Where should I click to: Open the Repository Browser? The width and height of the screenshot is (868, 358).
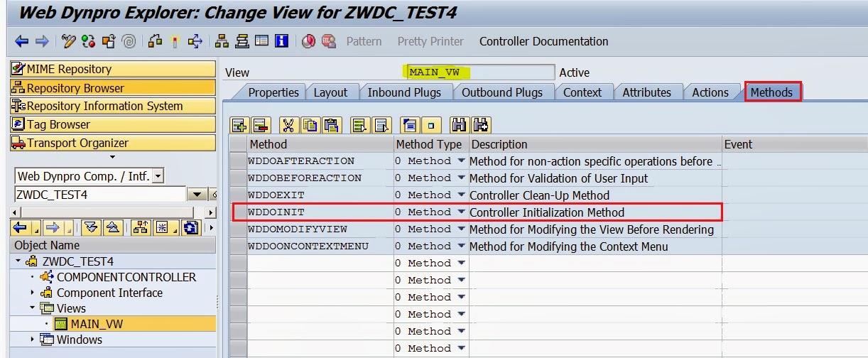click(x=113, y=88)
